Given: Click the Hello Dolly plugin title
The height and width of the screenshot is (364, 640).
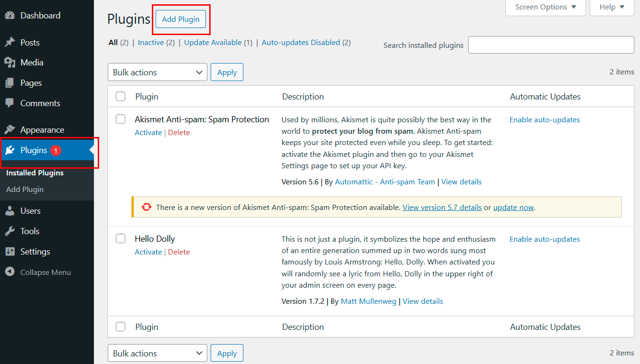Looking at the screenshot, I should tap(155, 239).
